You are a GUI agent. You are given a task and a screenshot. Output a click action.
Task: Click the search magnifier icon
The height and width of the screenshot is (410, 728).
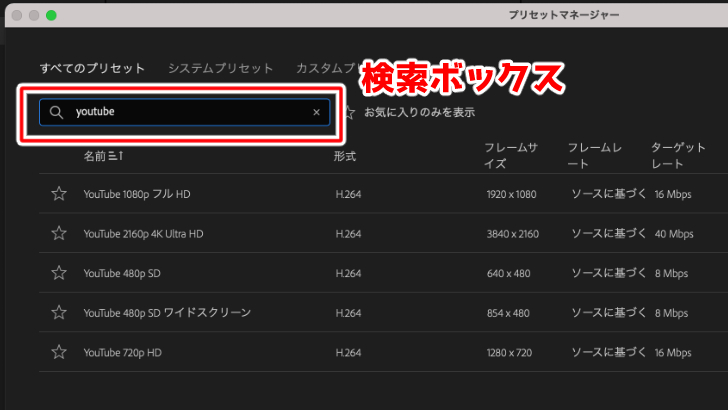(x=56, y=112)
